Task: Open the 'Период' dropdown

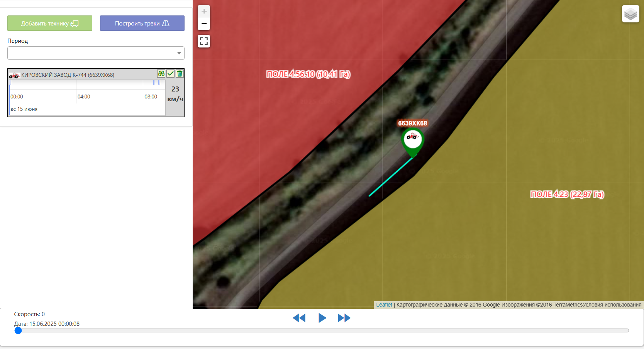Action: (93, 53)
